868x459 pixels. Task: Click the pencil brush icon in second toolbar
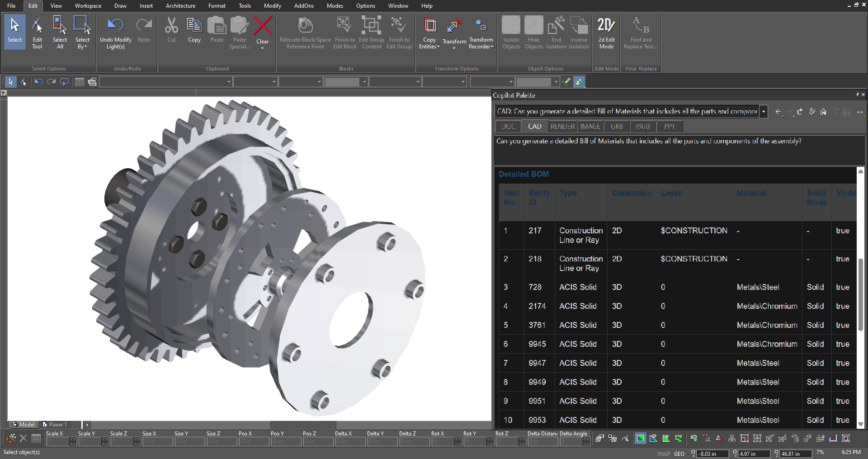[566, 82]
